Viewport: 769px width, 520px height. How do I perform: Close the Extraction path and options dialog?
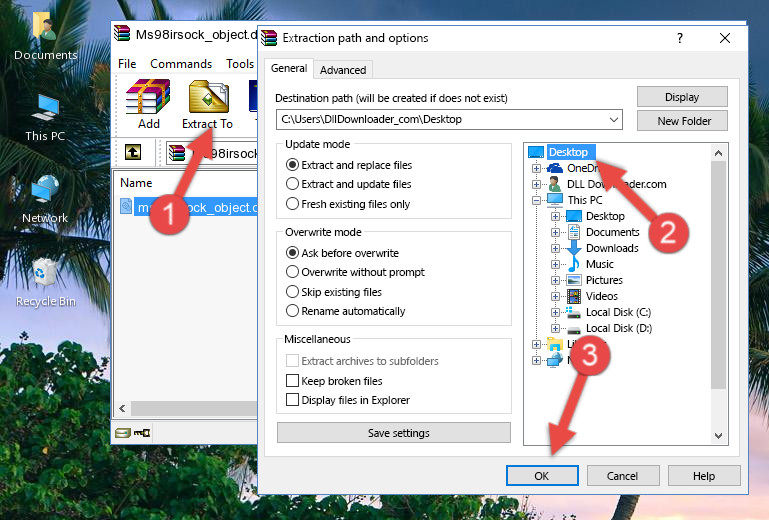725,38
